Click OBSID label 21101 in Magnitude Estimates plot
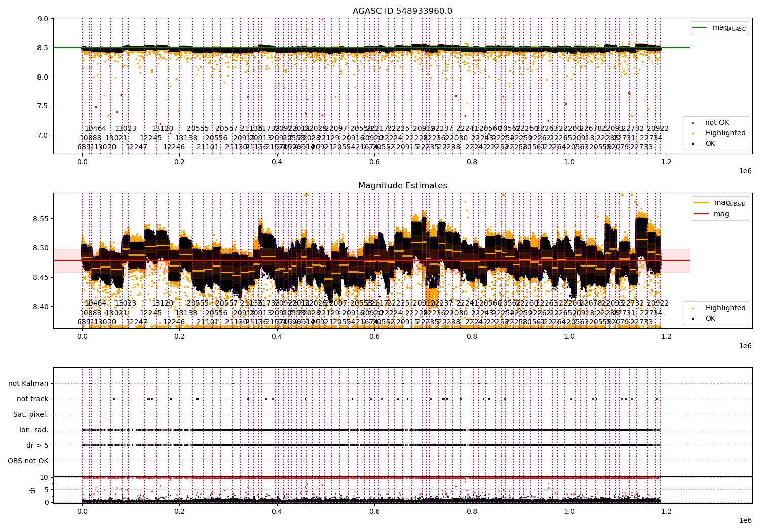Viewport: 760px width, 532px height. pyautogui.click(x=208, y=322)
